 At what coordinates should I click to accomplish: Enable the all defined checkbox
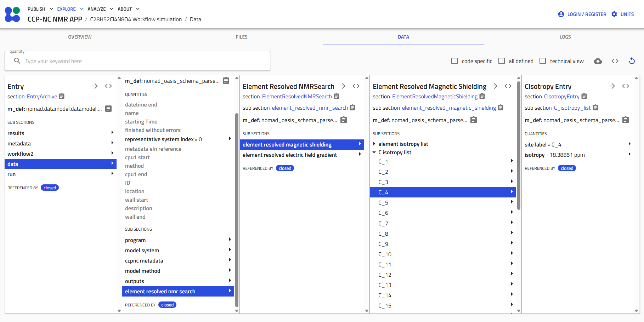point(502,61)
